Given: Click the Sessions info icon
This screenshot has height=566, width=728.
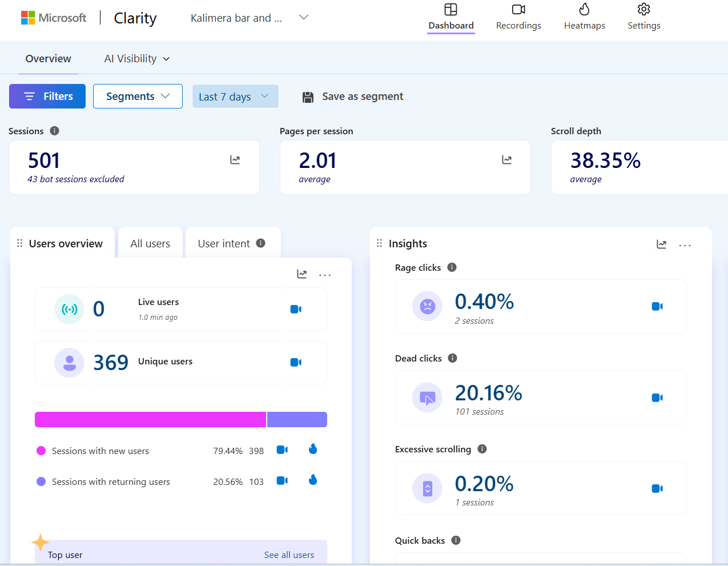Looking at the screenshot, I should [x=54, y=131].
